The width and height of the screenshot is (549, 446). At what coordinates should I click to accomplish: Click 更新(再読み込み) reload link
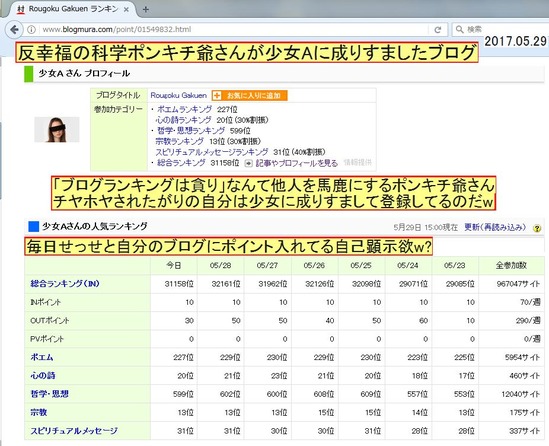495,227
